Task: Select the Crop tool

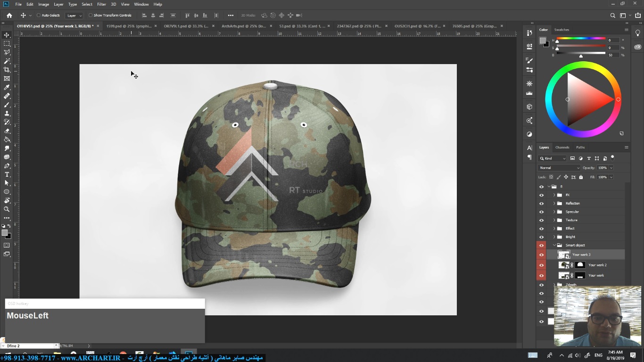Action: (7, 70)
